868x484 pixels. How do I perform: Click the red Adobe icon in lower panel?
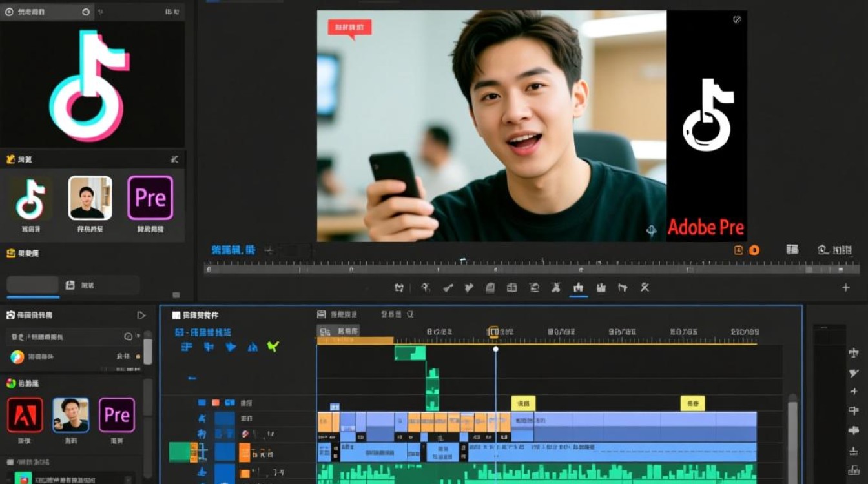(x=25, y=415)
